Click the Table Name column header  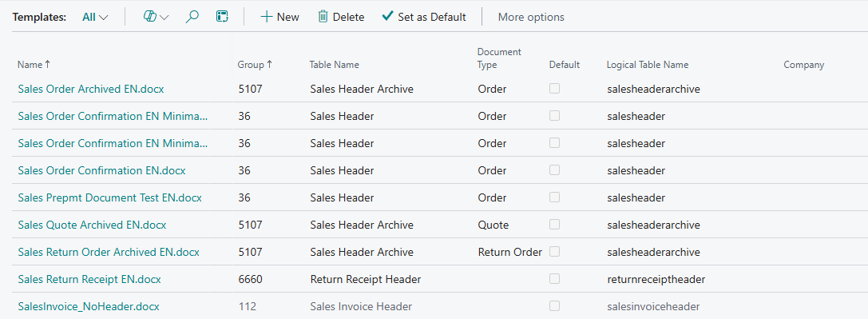pyautogui.click(x=334, y=65)
